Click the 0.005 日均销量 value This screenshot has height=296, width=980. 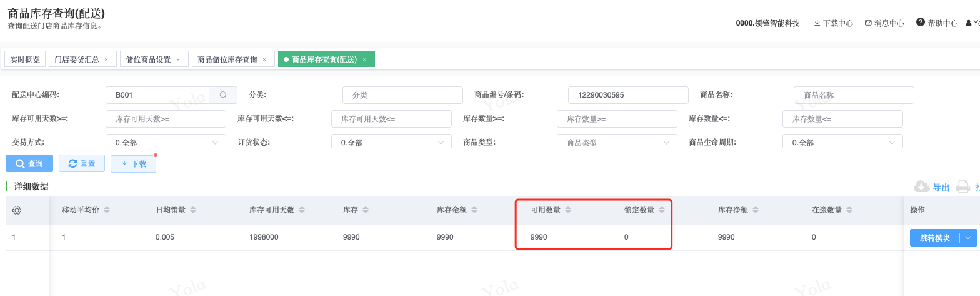[x=165, y=237]
